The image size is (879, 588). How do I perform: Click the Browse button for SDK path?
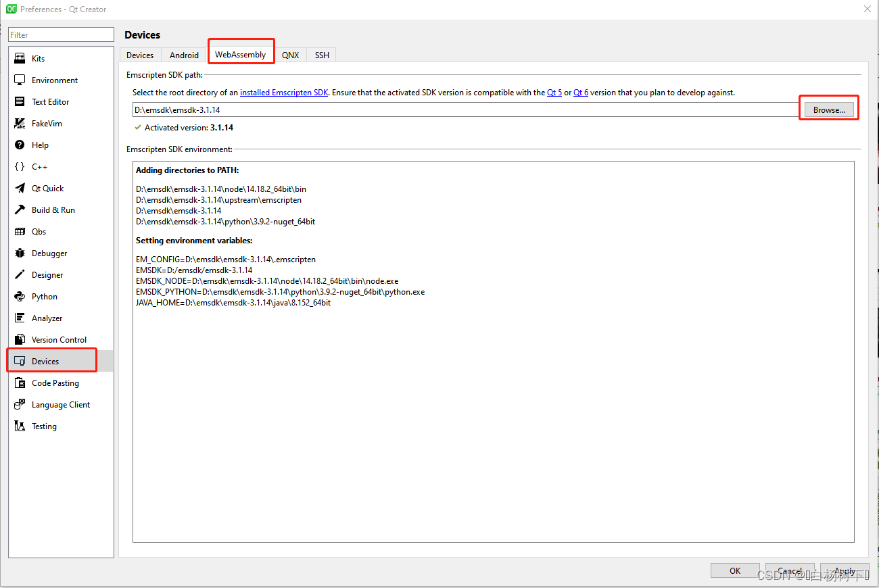[x=828, y=109]
